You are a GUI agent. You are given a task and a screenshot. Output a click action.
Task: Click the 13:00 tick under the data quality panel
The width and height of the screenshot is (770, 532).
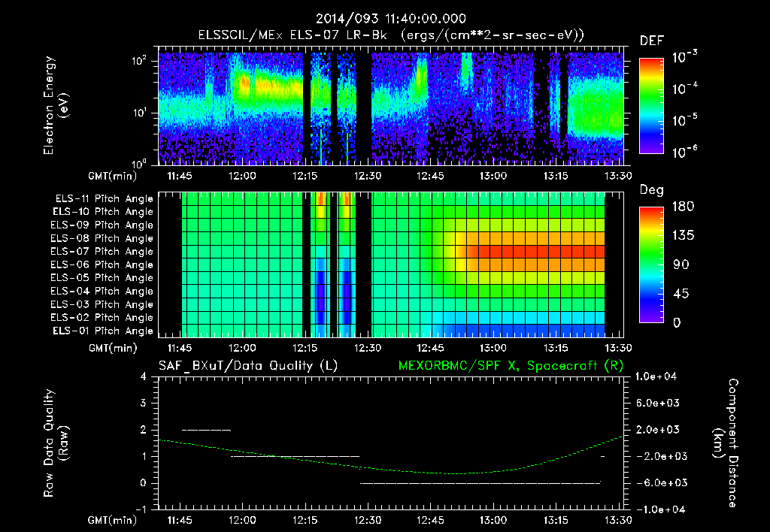click(x=493, y=520)
